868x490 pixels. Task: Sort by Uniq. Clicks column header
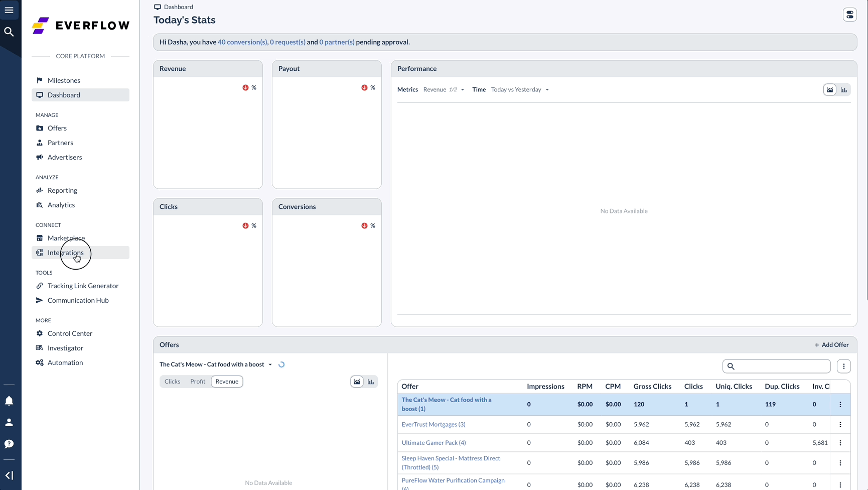pos(734,387)
